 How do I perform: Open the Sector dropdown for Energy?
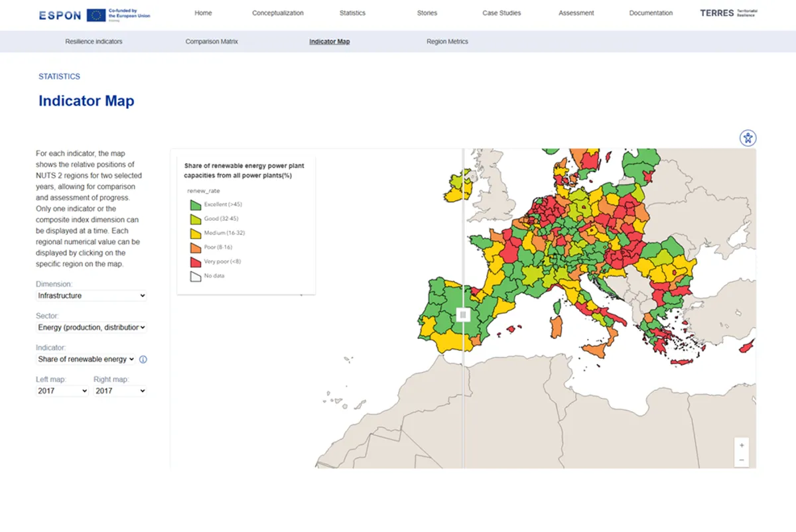(90, 327)
